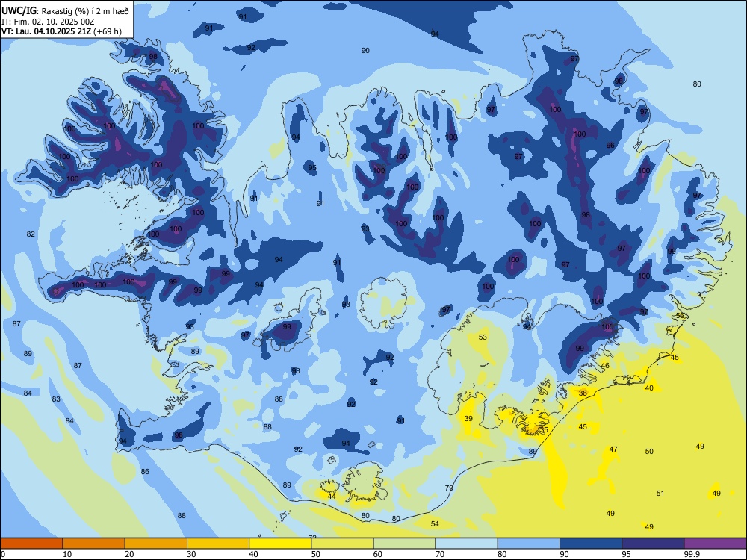
Task: Click the map value '36' near the southeast coast
Action: coord(583,393)
